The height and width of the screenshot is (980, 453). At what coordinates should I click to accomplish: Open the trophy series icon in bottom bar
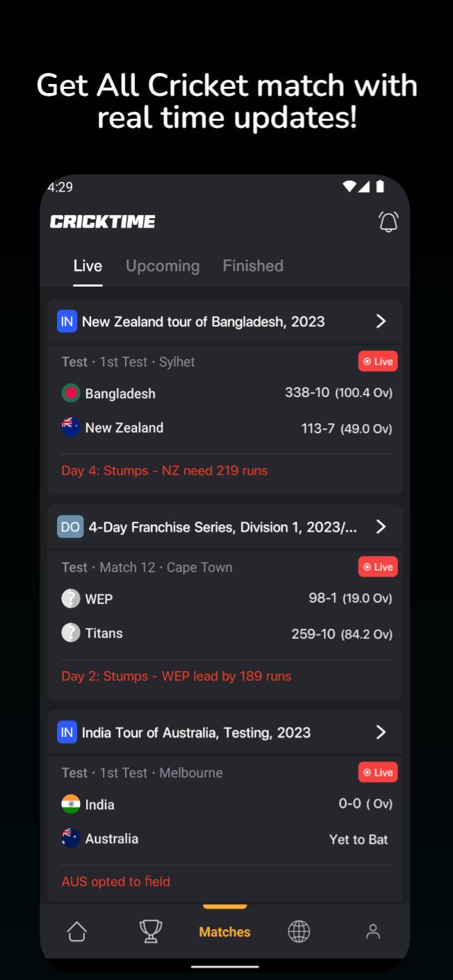tap(151, 931)
